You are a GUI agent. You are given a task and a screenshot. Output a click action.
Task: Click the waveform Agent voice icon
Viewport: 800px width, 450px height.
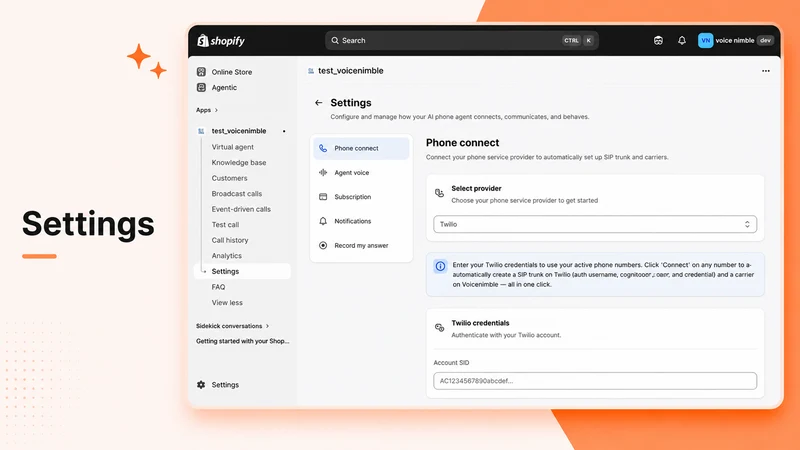[x=323, y=172]
